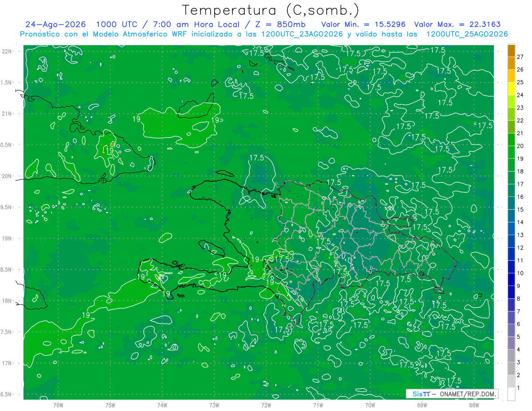Image resolution: width=532 pixels, height=411 pixels.
Task: Click the valid-until time '1200UTC_25AGO2026'
Action: pos(467,34)
